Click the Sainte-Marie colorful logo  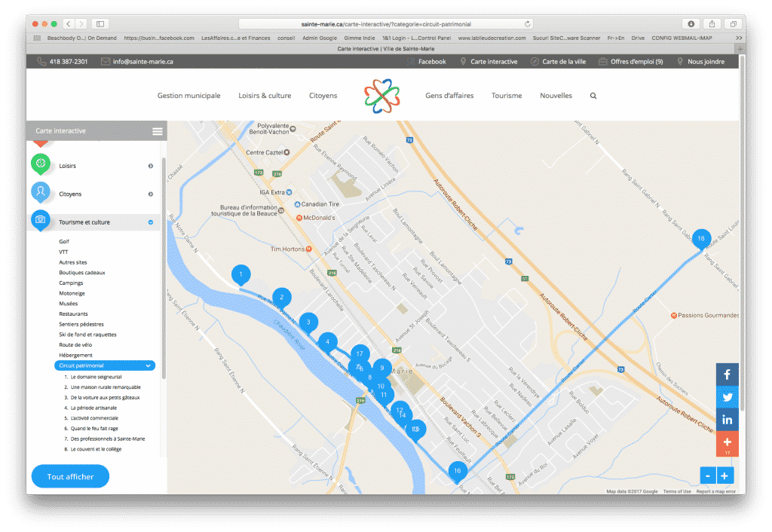pos(381,96)
